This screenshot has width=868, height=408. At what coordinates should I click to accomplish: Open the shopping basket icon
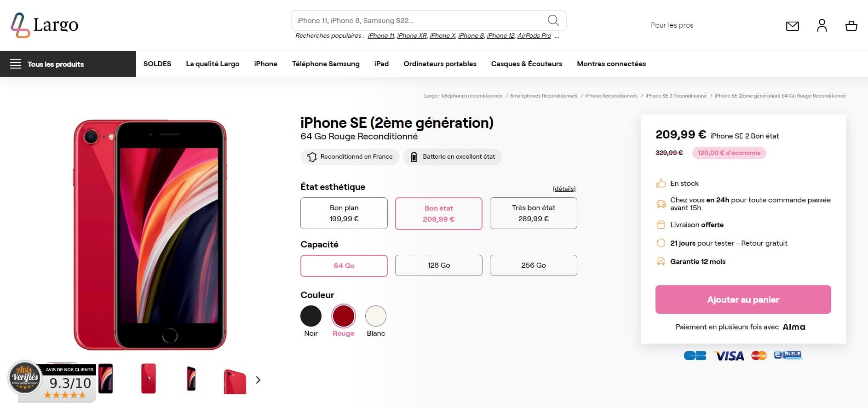[851, 26]
